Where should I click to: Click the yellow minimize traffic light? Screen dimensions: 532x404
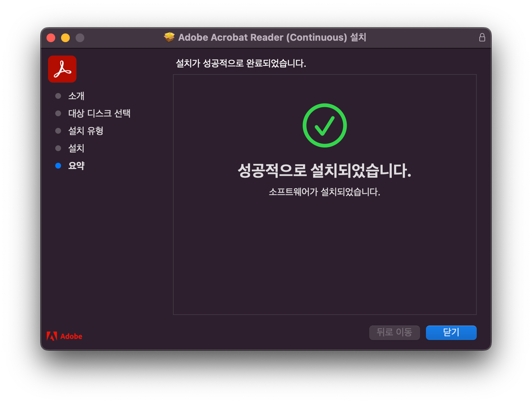[x=65, y=37]
